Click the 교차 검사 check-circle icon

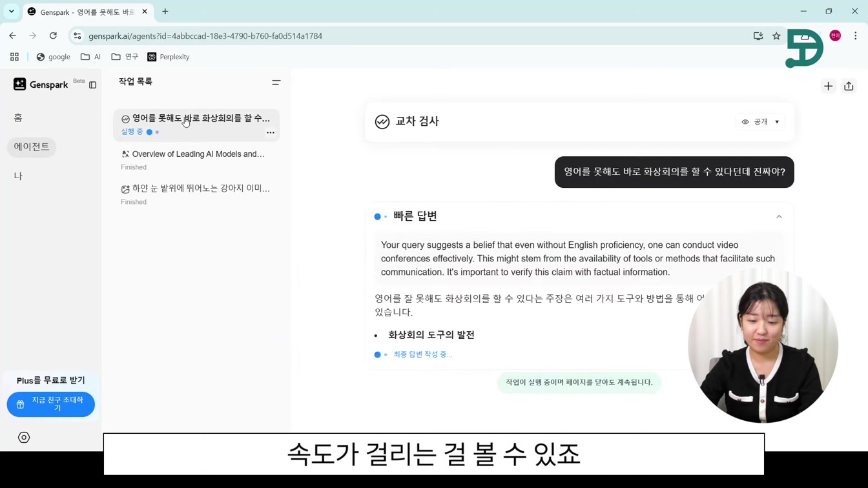(x=382, y=121)
